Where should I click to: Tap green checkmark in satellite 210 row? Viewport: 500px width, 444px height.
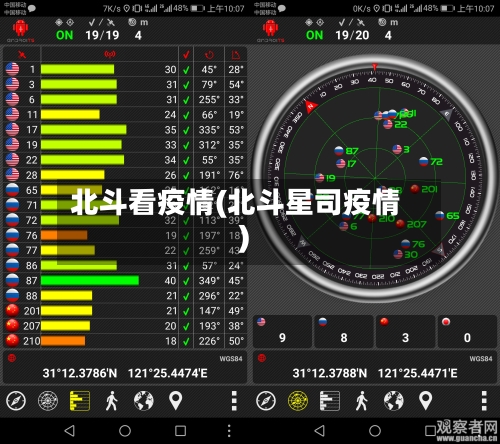186,341
